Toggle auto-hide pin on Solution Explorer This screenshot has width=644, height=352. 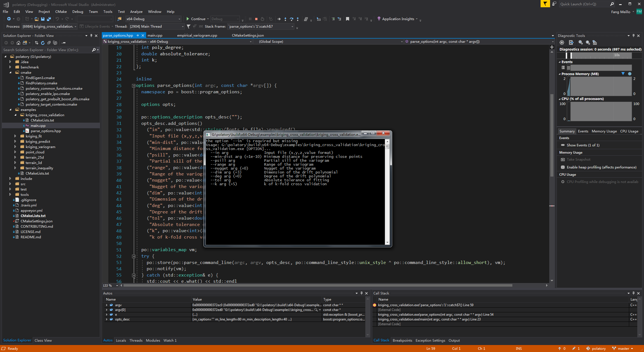[x=91, y=36]
